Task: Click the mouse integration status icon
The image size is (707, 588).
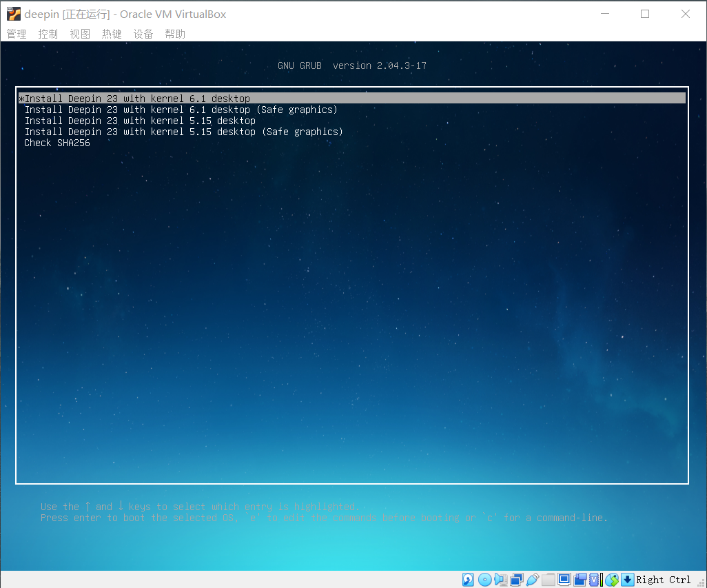Action: pos(612,580)
